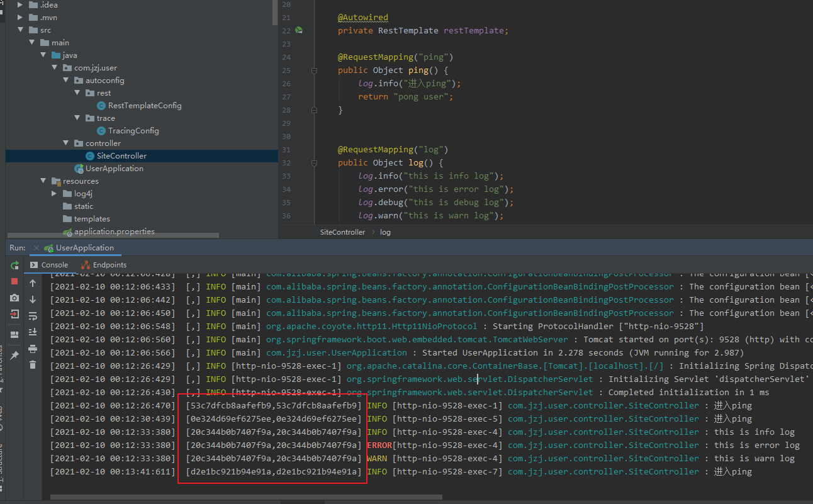Viewport: 813px width, 504px height.
Task: Close the UserApplication run tab with X
Action: [36, 248]
